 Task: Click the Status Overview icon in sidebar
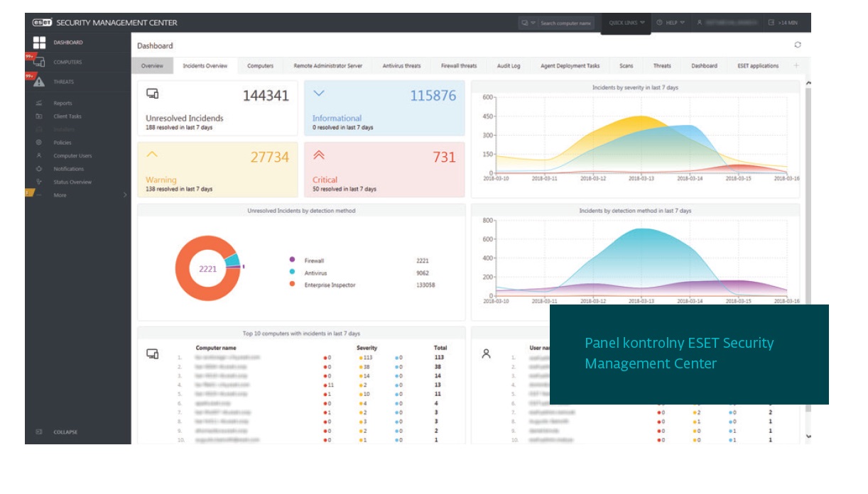click(39, 182)
